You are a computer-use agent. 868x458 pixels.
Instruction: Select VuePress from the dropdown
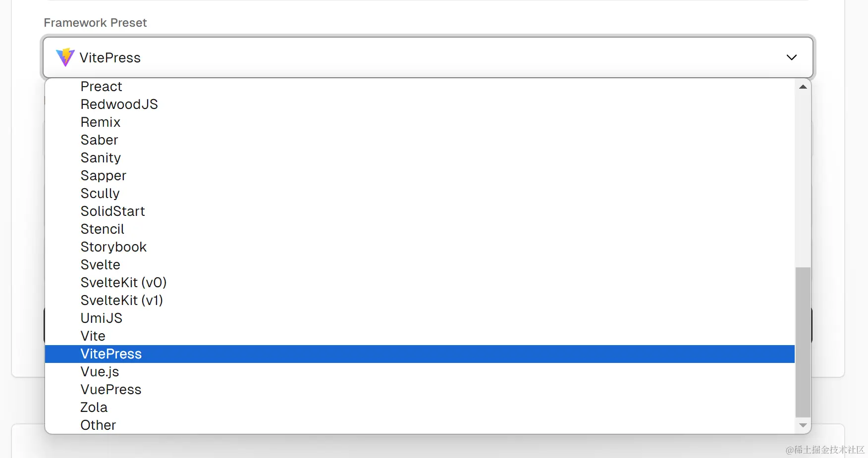(420, 390)
